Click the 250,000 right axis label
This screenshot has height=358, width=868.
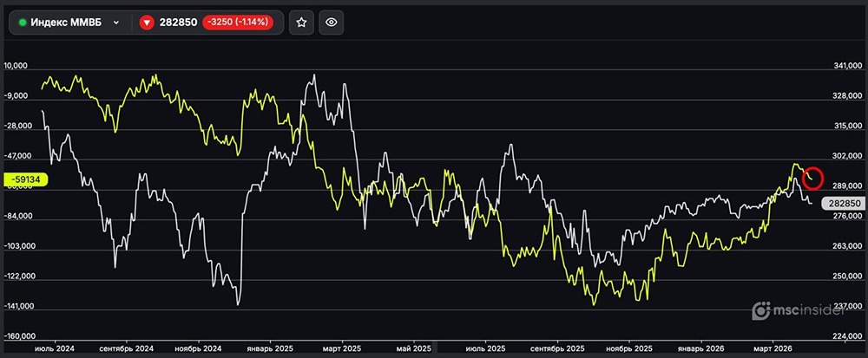pyautogui.click(x=847, y=277)
